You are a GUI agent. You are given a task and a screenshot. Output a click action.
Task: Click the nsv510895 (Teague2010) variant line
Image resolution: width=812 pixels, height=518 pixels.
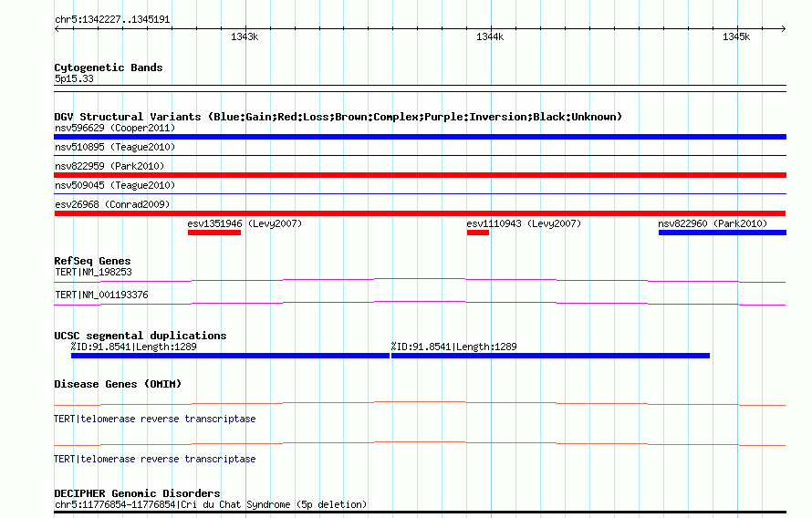click(x=420, y=155)
